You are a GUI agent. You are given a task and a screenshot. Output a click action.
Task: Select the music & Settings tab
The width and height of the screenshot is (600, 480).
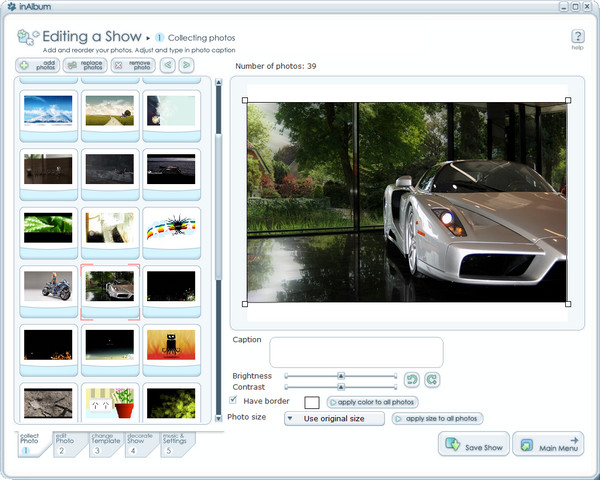173,445
